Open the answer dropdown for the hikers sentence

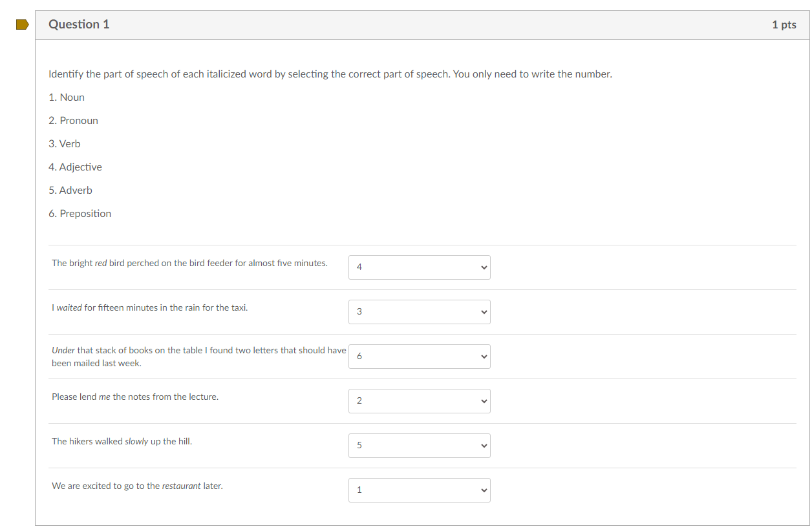(x=419, y=446)
